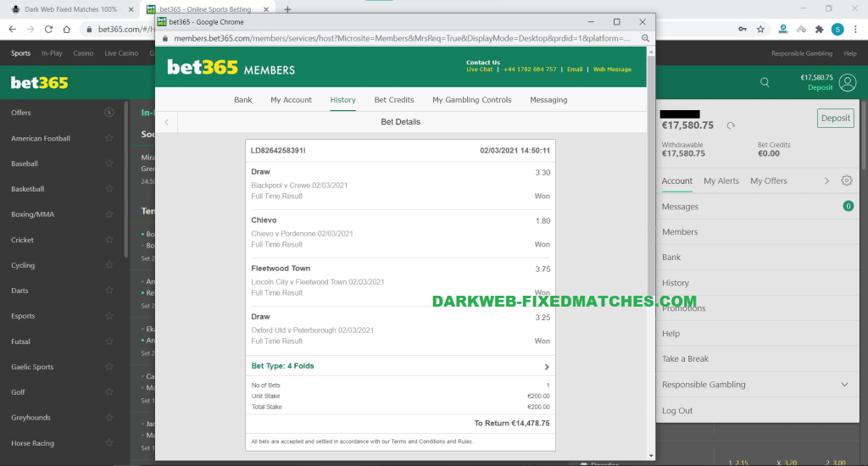Expand the Bet Type 4 Folds row
This screenshot has width=868, height=466.
400,366
